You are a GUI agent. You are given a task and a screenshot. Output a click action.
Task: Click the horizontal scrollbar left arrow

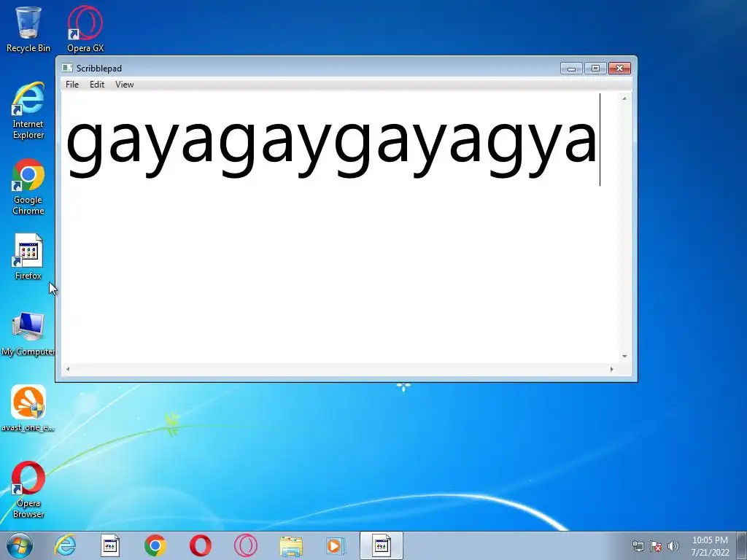(68, 369)
